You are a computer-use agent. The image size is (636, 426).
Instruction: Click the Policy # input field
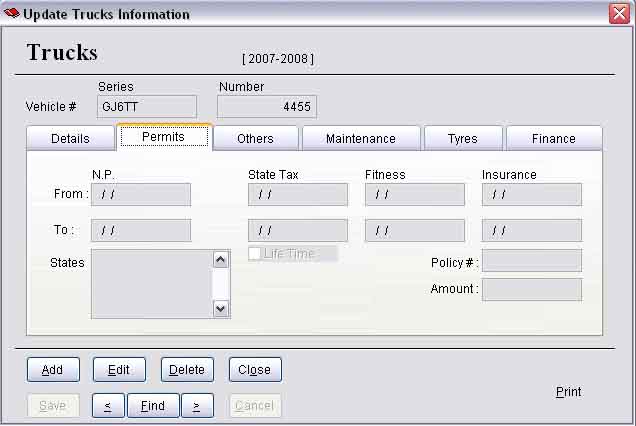click(x=531, y=261)
